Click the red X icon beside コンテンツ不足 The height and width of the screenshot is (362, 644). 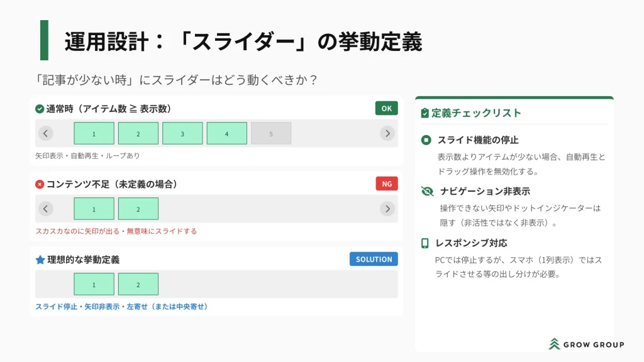click(x=40, y=184)
